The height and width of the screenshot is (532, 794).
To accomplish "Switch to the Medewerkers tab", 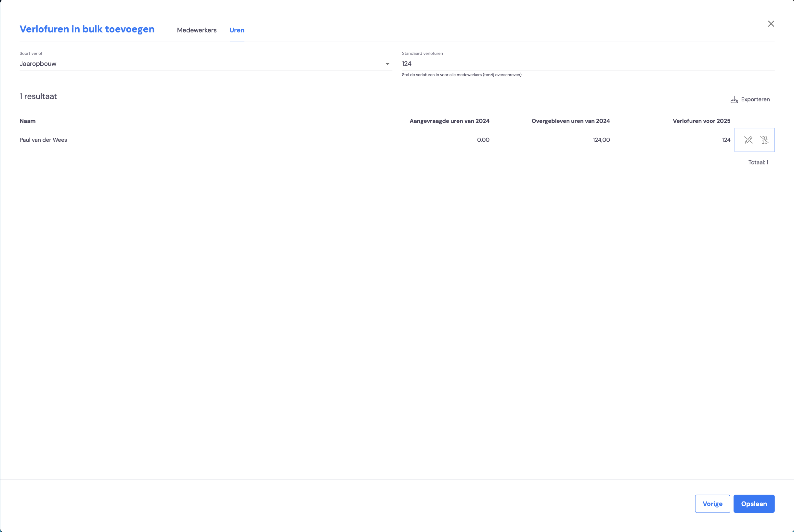I will (x=197, y=30).
